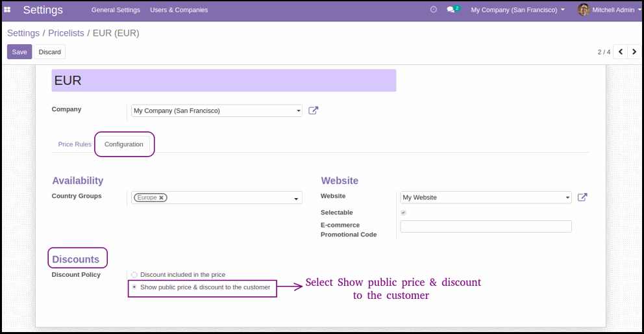
Task: Click the Selectable label
Action: pos(337,212)
